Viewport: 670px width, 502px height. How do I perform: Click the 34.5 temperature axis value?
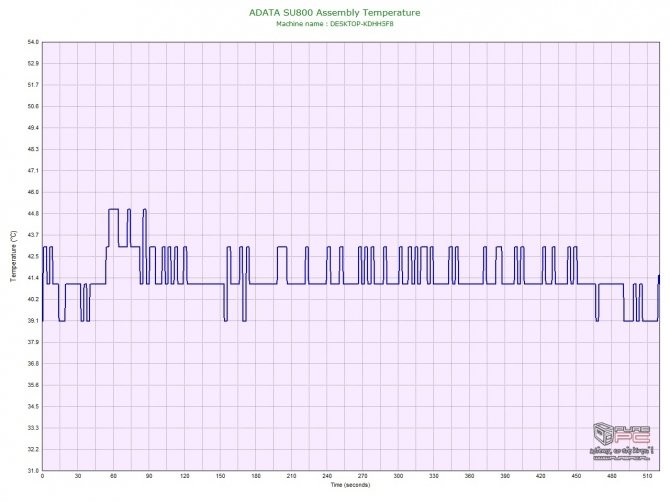[x=33, y=406]
